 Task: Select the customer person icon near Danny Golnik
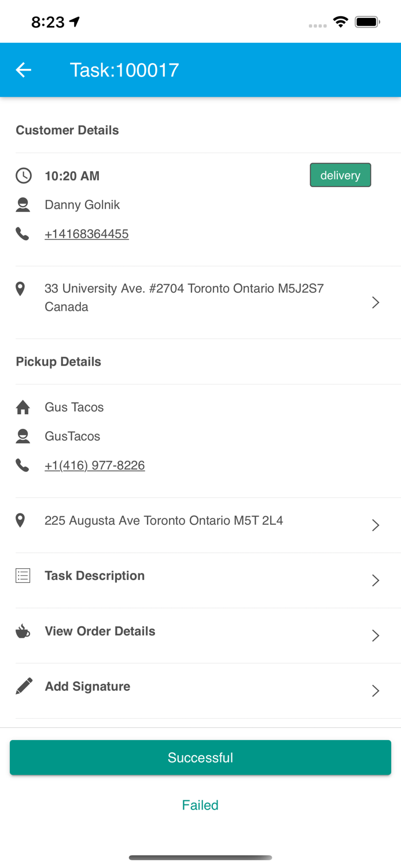[x=23, y=204]
